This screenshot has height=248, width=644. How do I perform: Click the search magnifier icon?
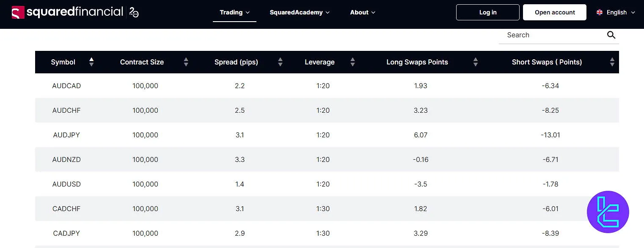click(611, 35)
